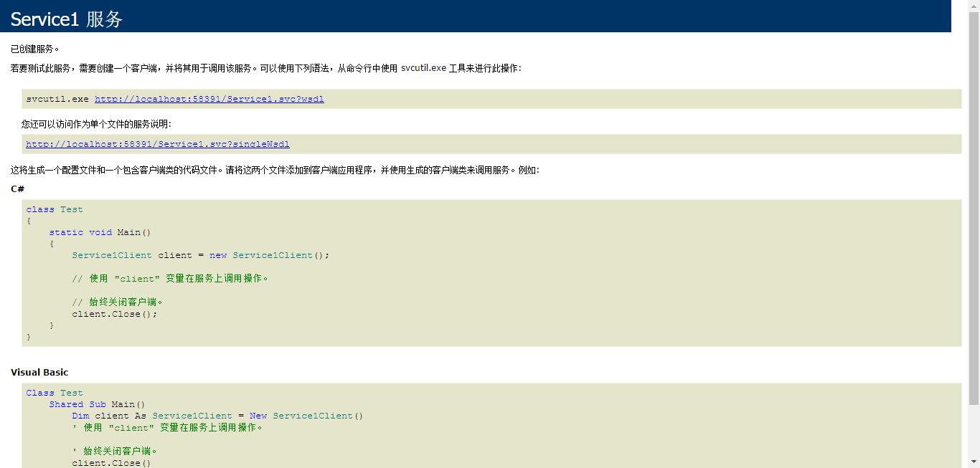Click the "Dim client As Service1Client" VB line
This screenshot has width=980, height=468.
pos(218,416)
